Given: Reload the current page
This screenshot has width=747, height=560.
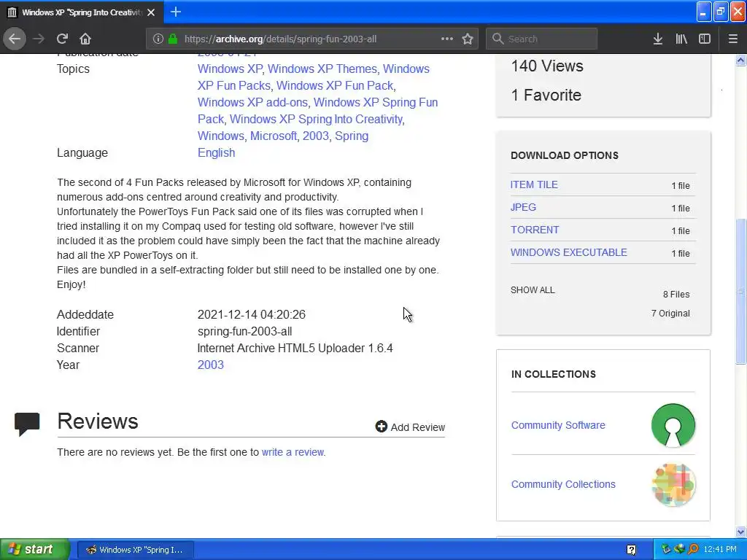Looking at the screenshot, I should [x=62, y=39].
